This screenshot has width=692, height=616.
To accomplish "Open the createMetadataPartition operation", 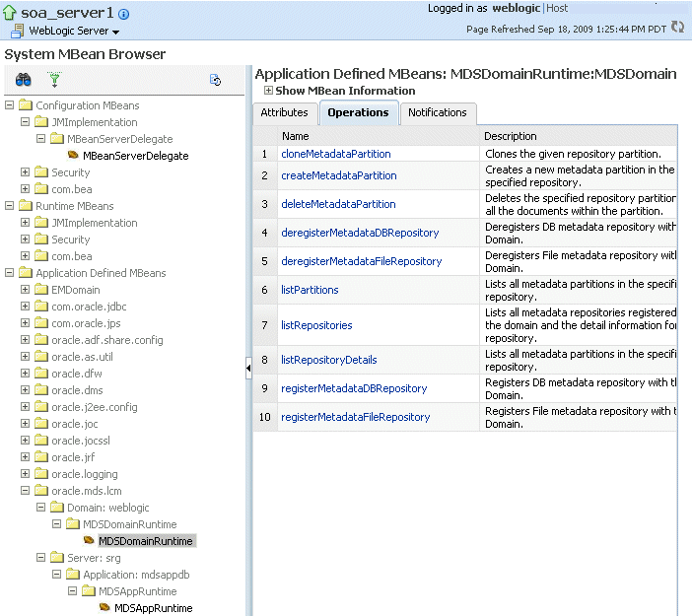I will tap(339, 175).
